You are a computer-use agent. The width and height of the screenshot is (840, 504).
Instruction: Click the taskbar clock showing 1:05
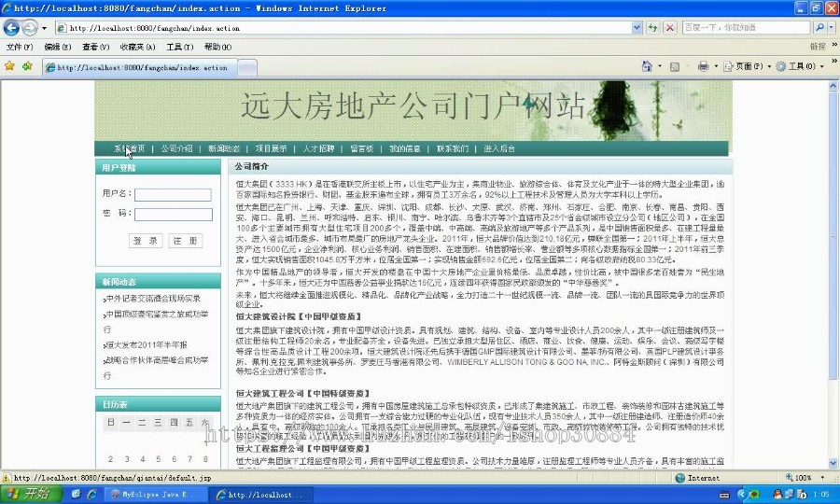tap(820, 495)
